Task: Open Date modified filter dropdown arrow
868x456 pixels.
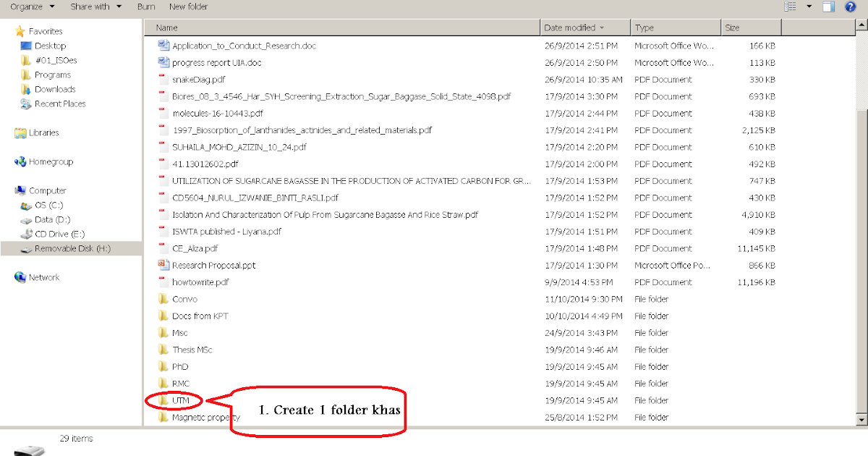Action: [602, 28]
